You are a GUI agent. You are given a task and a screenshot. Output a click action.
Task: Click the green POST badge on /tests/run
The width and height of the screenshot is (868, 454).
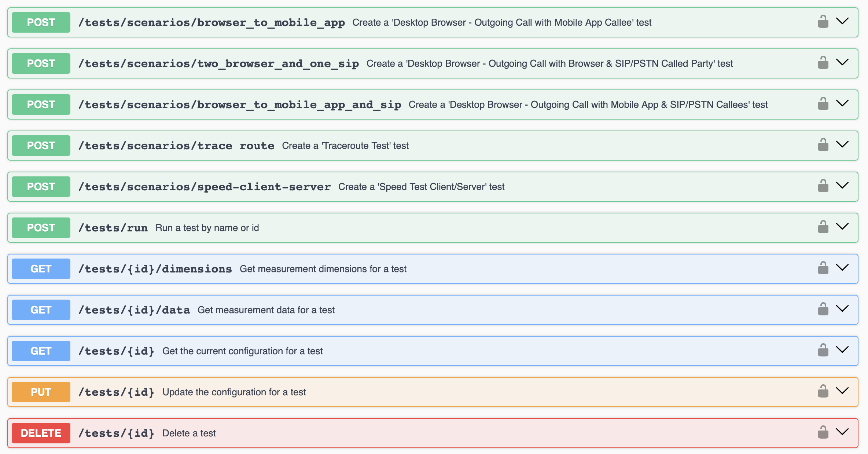(x=41, y=227)
